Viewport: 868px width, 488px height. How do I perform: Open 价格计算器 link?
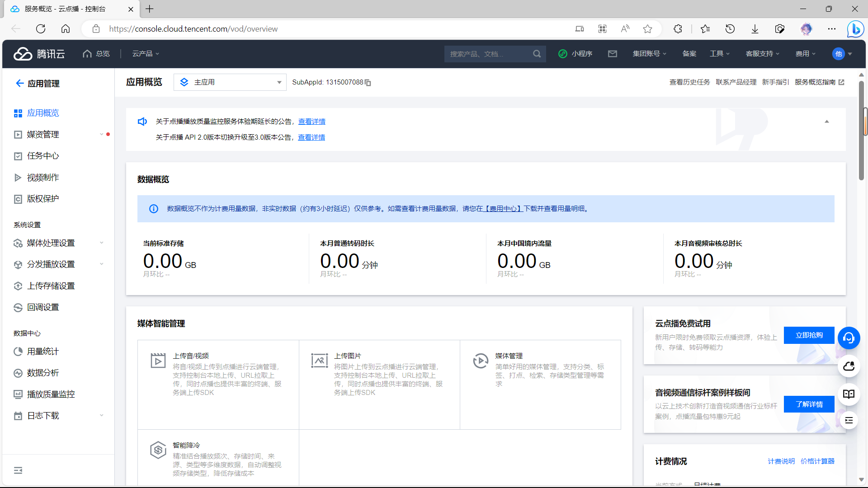(x=817, y=461)
